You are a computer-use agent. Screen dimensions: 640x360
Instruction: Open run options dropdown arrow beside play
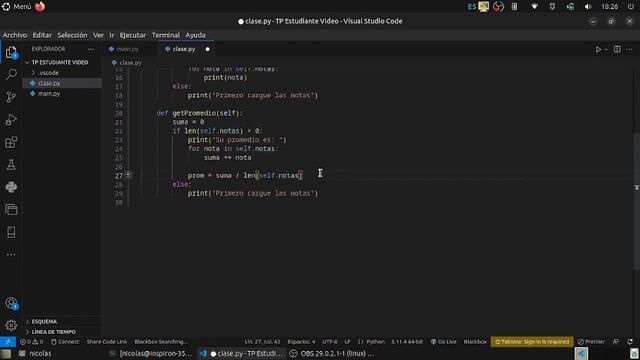click(x=606, y=49)
